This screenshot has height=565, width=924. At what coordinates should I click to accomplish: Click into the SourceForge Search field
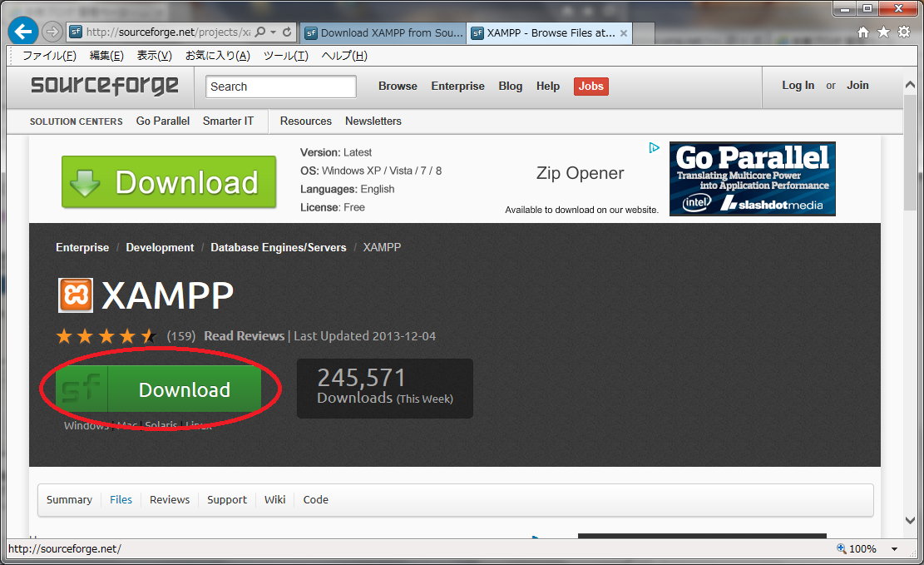[280, 86]
